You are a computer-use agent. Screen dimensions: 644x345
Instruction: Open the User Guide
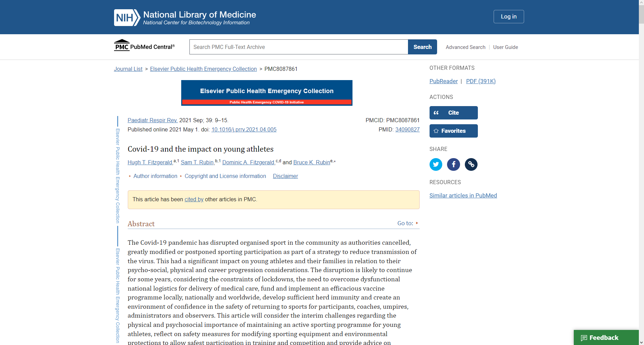point(505,47)
